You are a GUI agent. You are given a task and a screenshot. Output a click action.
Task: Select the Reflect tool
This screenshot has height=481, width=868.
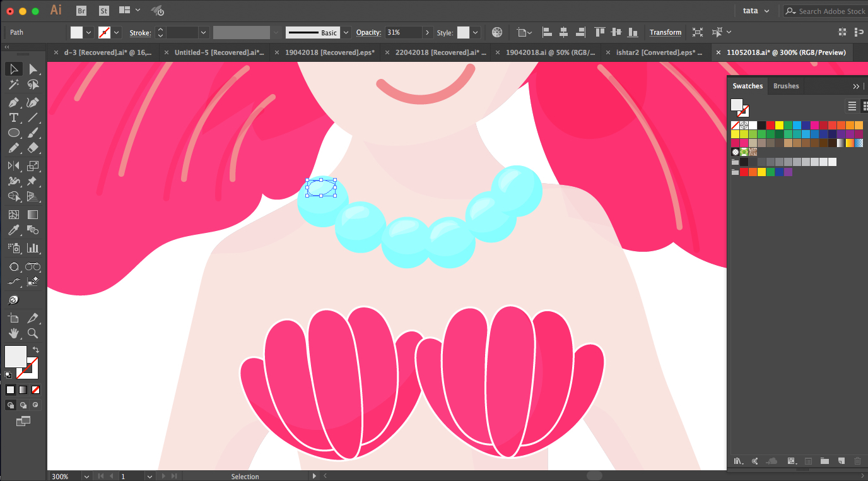[x=13, y=165]
